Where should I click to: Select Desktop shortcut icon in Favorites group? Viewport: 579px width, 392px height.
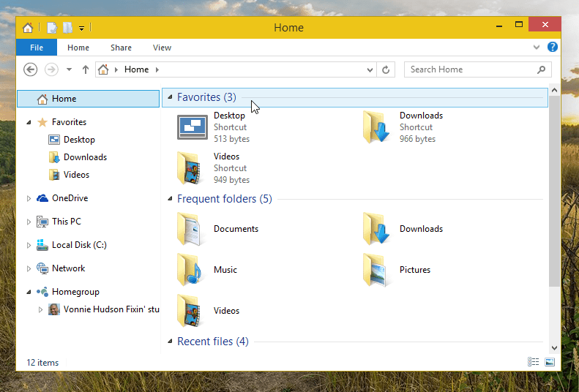193,127
